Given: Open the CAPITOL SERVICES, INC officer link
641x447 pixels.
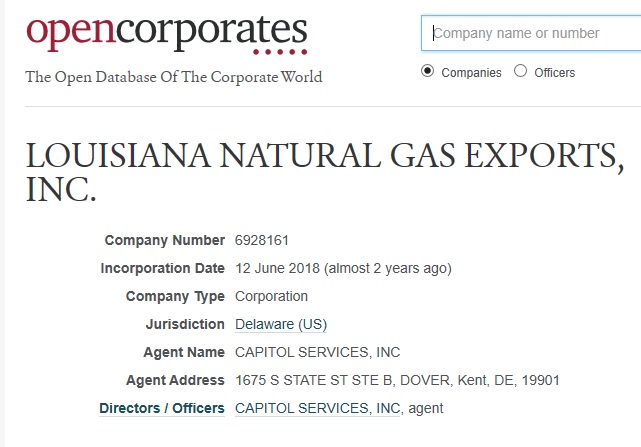Looking at the screenshot, I should click(x=318, y=408).
